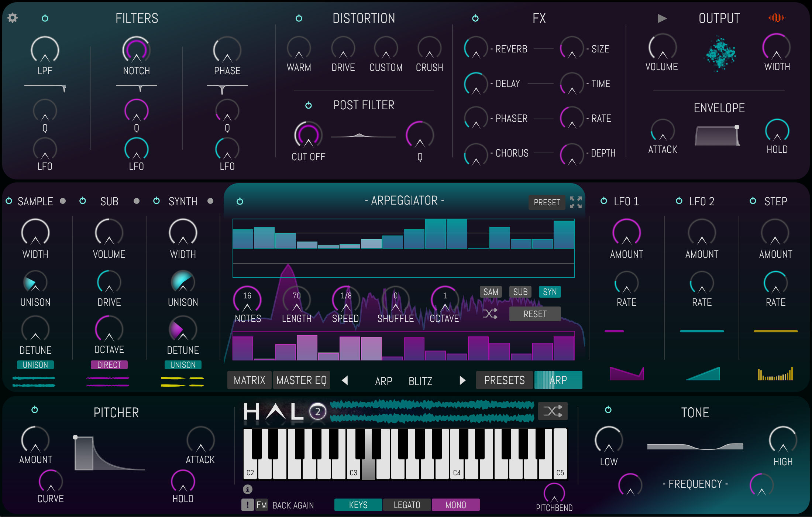Toggle the Distortion power switch
This screenshot has width=812, height=517.
pyautogui.click(x=299, y=18)
